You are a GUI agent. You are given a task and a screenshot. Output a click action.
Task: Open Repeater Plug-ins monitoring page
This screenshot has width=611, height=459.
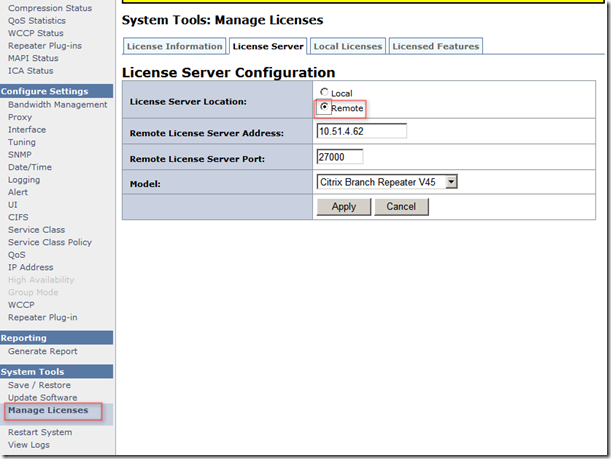click(x=45, y=46)
